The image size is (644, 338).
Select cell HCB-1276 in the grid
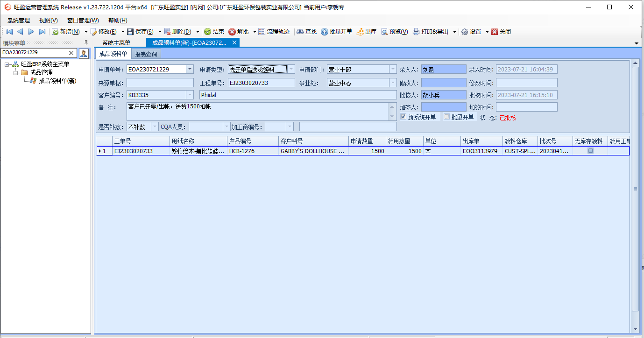[253, 151]
